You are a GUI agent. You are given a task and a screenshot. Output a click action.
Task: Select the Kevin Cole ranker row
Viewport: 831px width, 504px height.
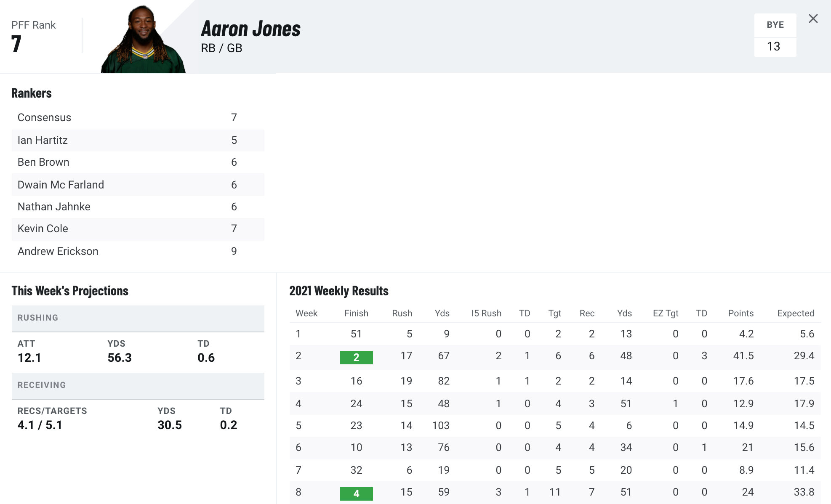click(x=138, y=229)
